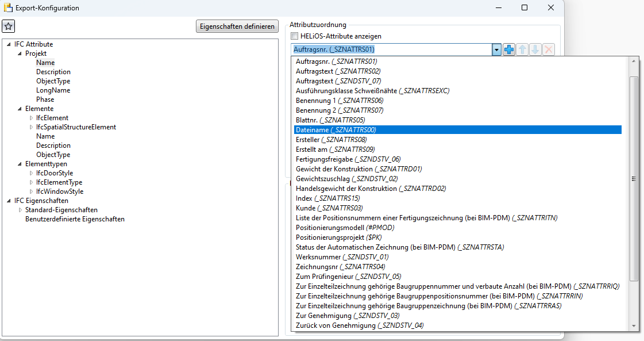Select Dateiname (_SZNATTRS00) from the list
Viewport: 644px width, 341px height.
pos(336,130)
